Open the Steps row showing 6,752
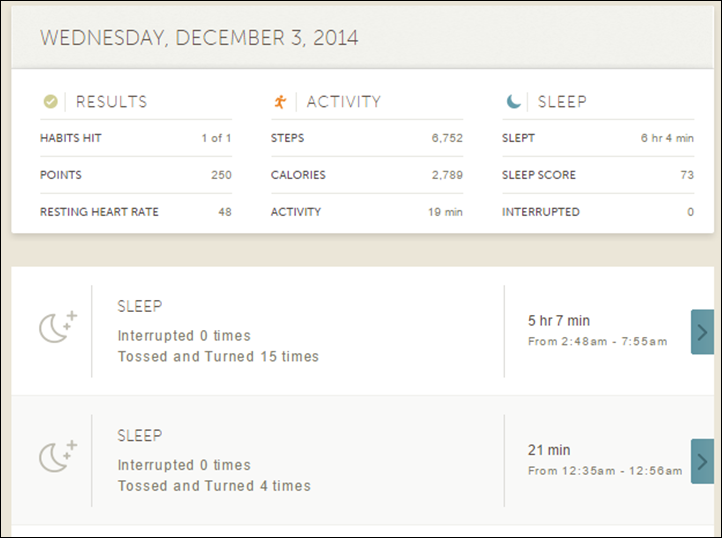Image resolution: width=722 pixels, height=538 pixels. pos(367,138)
